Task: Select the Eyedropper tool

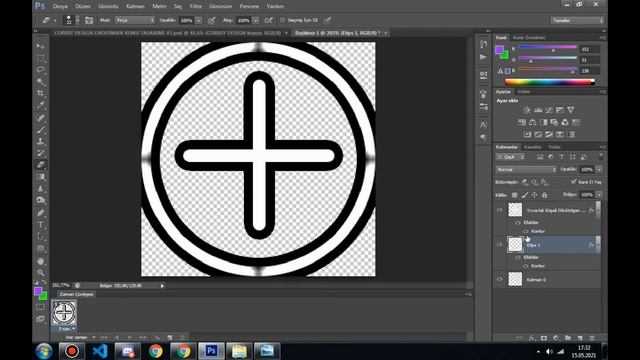Action: tap(40, 105)
